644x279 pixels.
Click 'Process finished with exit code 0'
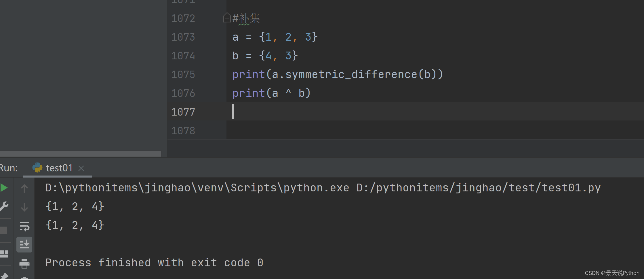click(154, 263)
